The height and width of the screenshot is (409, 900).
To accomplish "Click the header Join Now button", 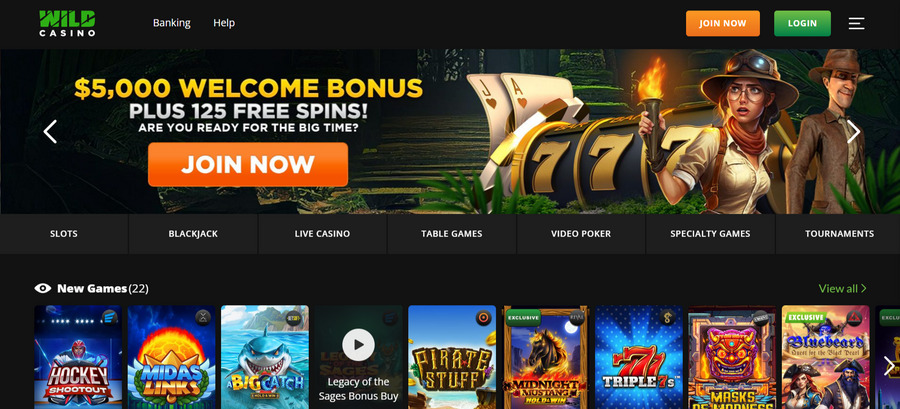I will pyautogui.click(x=723, y=24).
